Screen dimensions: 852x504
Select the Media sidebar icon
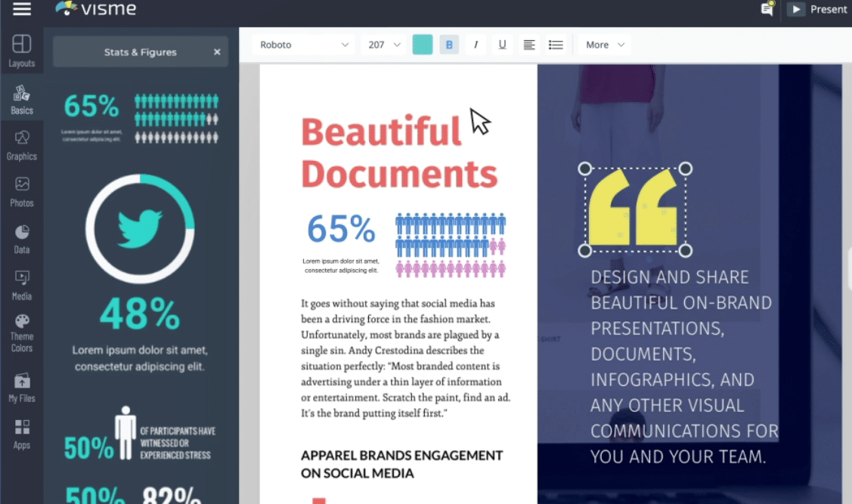(22, 285)
